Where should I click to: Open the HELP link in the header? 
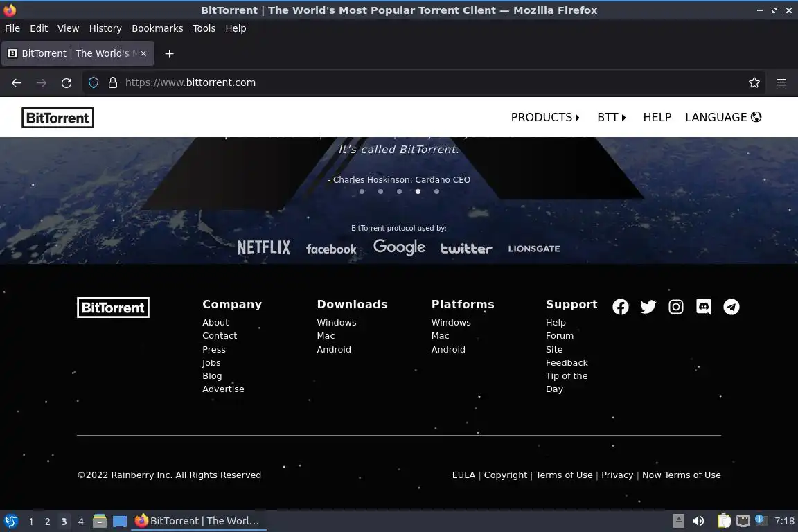coord(657,117)
